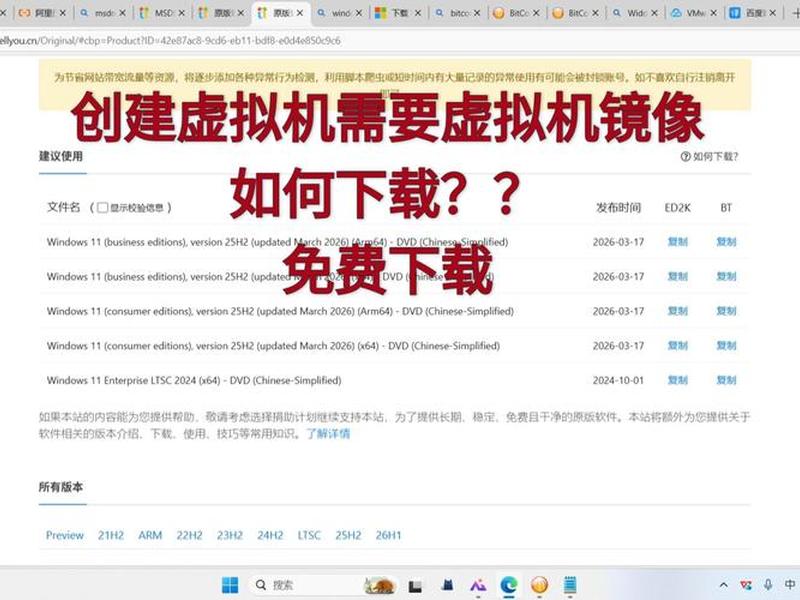Viewport: 800px width, 600px height.
Task: Close the 下载 Microsoft tab
Action: (418, 13)
